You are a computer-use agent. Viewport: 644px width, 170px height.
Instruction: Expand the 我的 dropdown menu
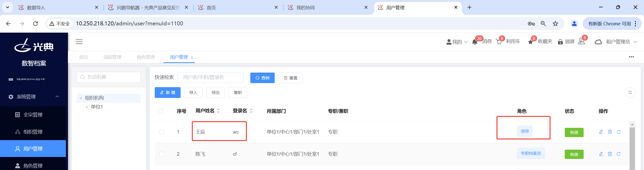pyautogui.click(x=457, y=42)
